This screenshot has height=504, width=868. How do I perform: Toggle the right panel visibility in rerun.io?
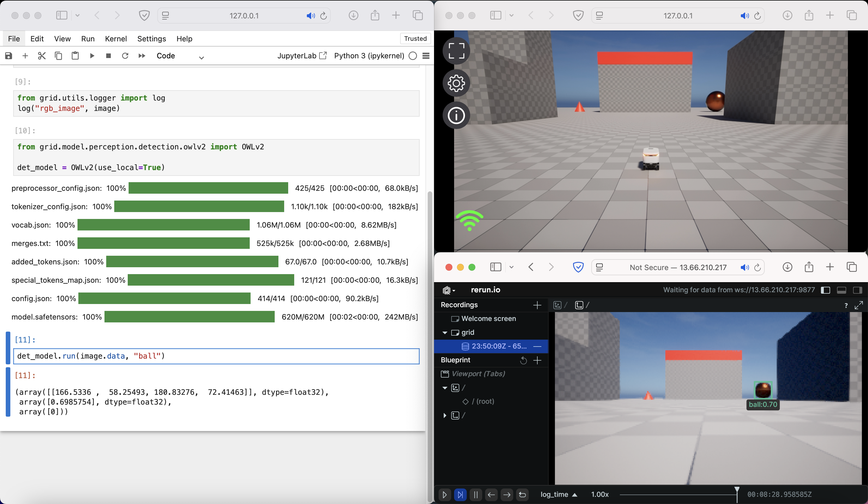pyautogui.click(x=858, y=290)
